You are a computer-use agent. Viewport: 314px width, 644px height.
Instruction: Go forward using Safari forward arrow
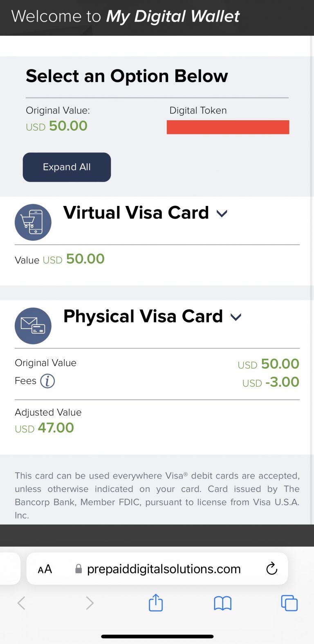click(90, 603)
